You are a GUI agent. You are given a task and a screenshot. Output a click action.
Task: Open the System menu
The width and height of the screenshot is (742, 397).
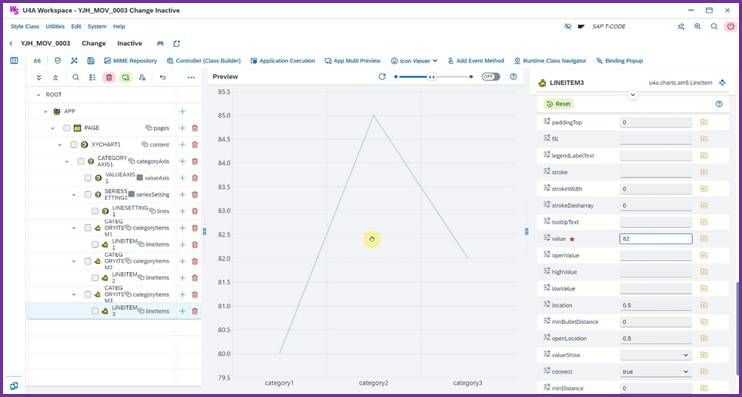coord(97,26)
